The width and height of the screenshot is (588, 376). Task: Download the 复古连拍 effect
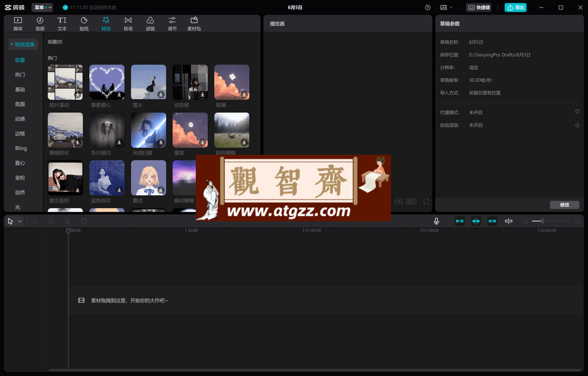[x=78, y=190]
